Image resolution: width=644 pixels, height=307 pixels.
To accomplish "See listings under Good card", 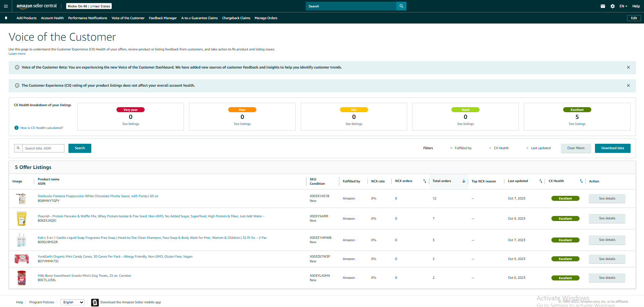I will point(465,124).
